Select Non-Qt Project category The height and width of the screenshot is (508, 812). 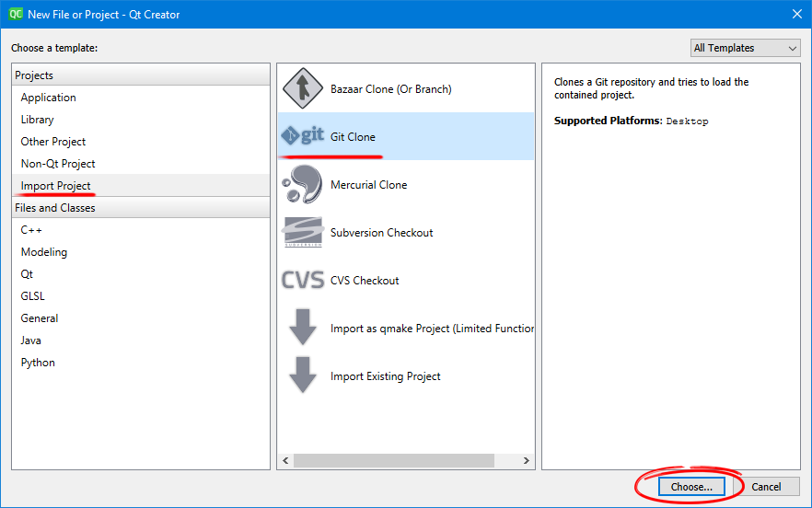(x=58, y=164)
